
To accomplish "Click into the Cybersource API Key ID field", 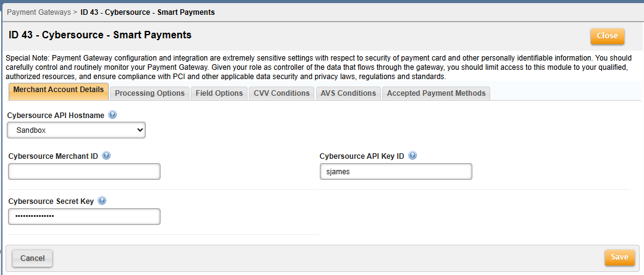I will point(396,171).
